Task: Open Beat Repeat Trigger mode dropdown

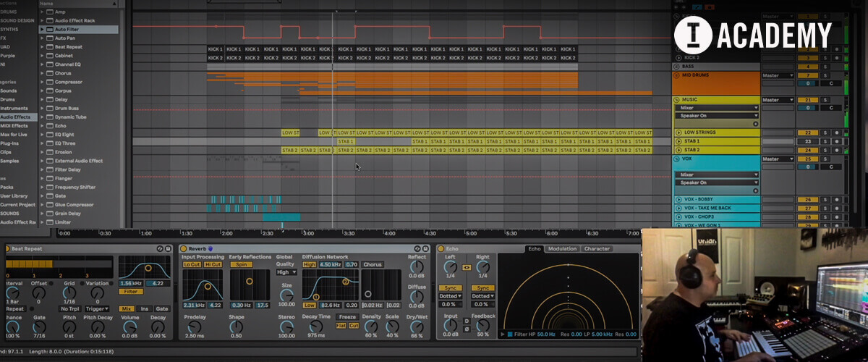Action: click(x=96, y=308)
